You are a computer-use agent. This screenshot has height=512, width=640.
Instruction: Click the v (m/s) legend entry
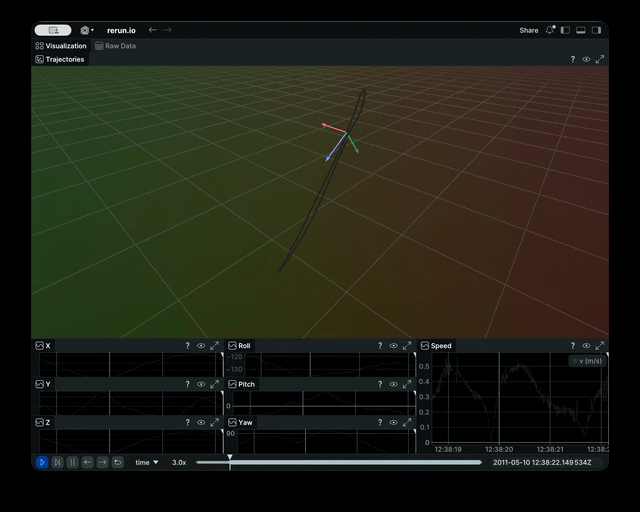click(x=588, y=361)
